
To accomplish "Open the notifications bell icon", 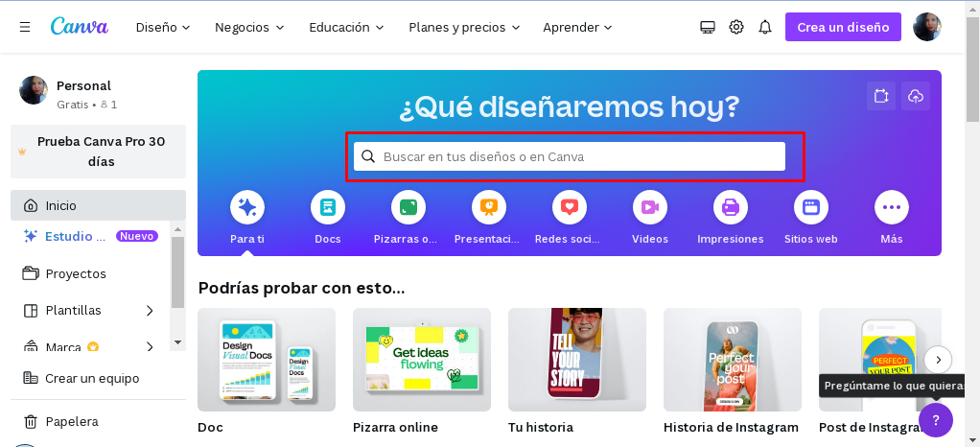I will [765, 28].
